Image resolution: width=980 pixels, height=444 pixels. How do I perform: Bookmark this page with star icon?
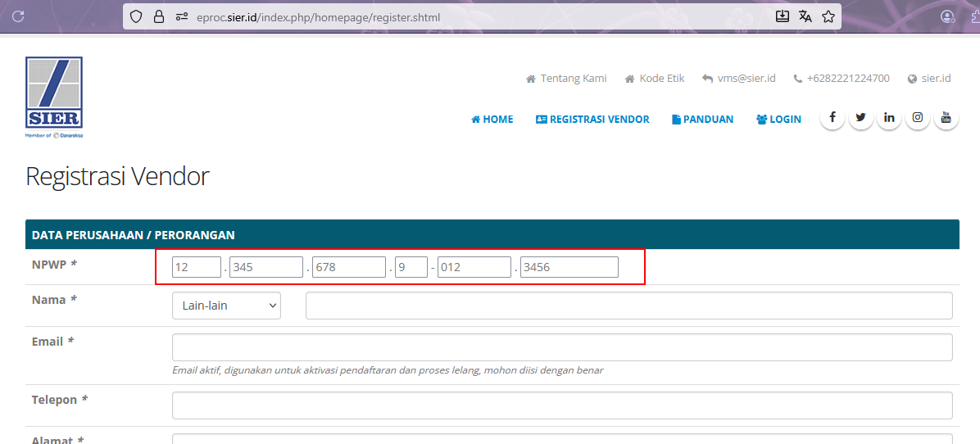828,16
